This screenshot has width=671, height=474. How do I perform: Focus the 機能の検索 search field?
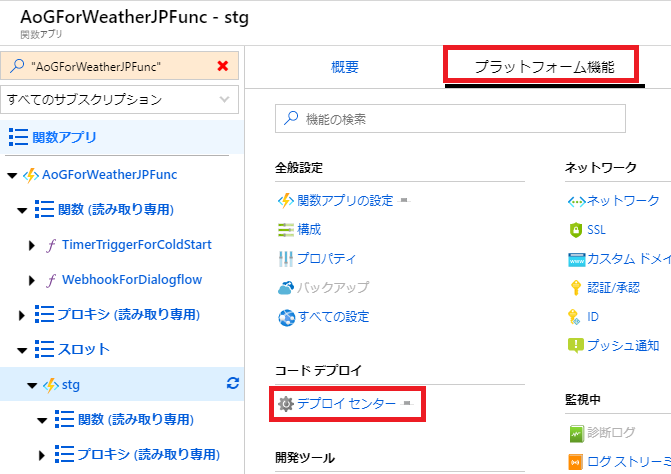(450, 118)
